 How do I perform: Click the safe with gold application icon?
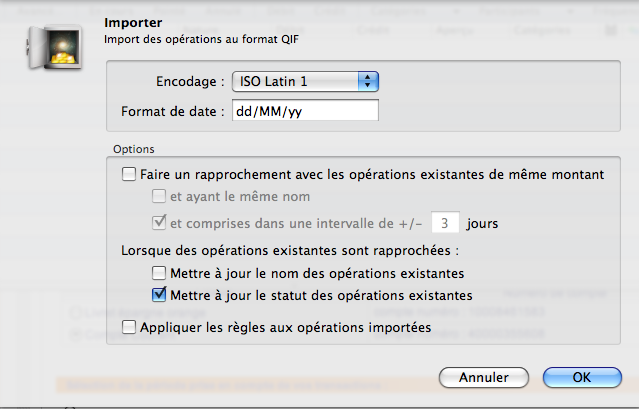(55, 48)
